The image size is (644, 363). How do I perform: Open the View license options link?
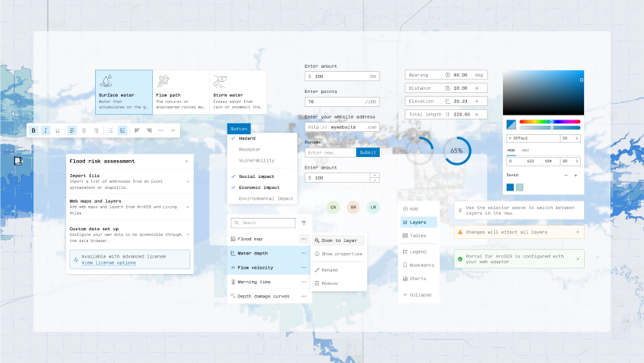pos(108,263)
